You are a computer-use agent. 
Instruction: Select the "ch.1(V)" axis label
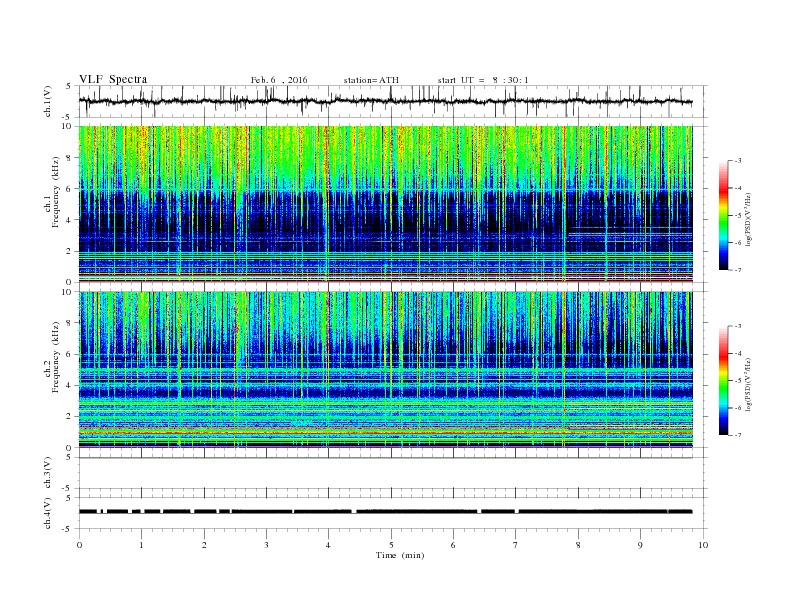[48, 101]
